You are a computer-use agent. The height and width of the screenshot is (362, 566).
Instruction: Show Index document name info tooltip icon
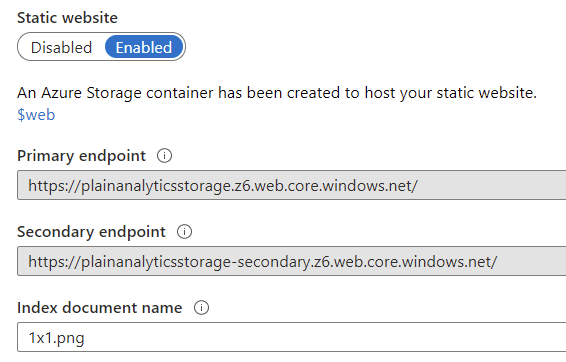(201, 308)
